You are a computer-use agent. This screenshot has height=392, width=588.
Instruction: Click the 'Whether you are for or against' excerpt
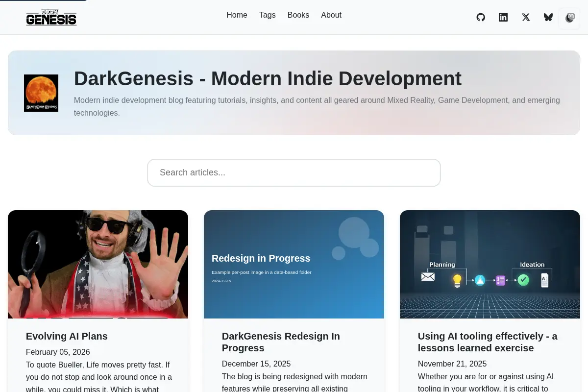486,382
